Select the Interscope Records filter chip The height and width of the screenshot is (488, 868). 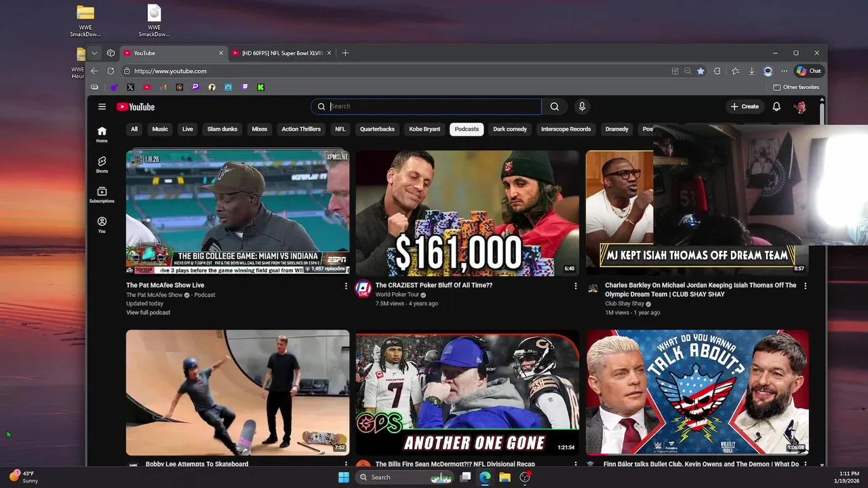click(566, 129)
